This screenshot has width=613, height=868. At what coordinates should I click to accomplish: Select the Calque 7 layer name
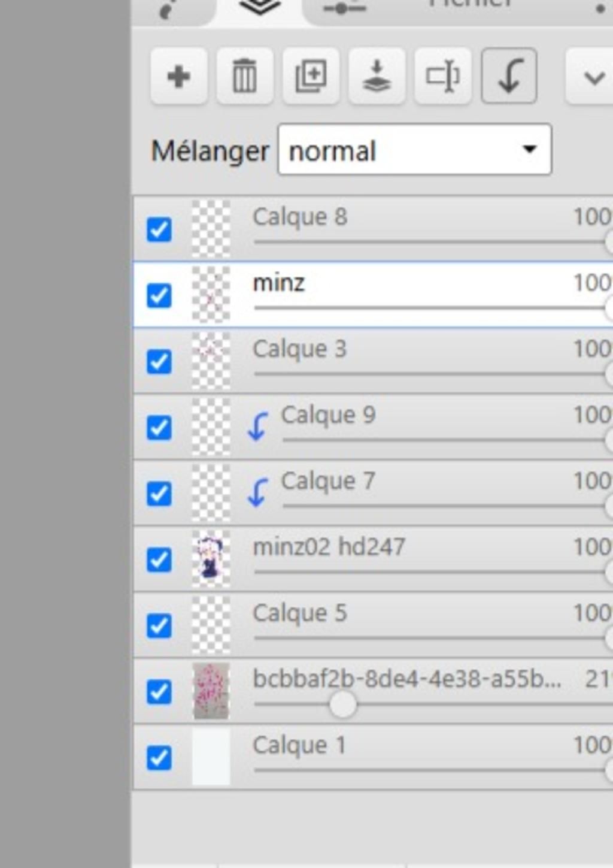[329, 480]
